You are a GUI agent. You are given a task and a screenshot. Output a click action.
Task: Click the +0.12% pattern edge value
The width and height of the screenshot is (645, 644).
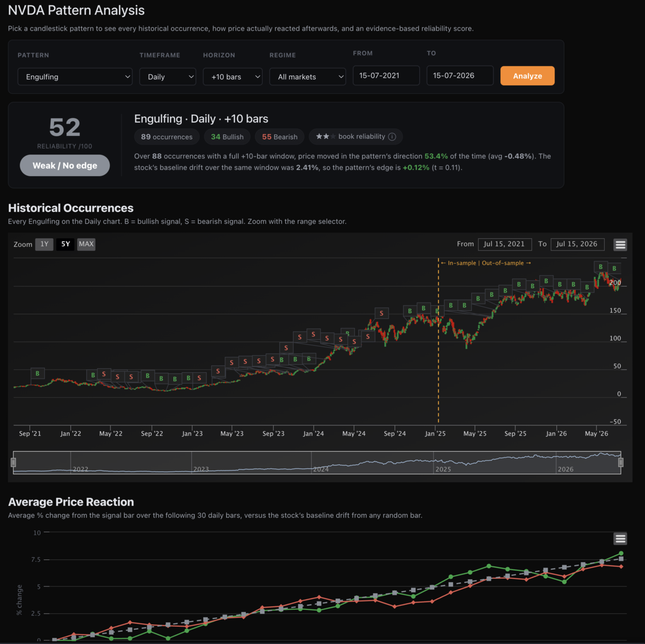(x=416, y=167)
